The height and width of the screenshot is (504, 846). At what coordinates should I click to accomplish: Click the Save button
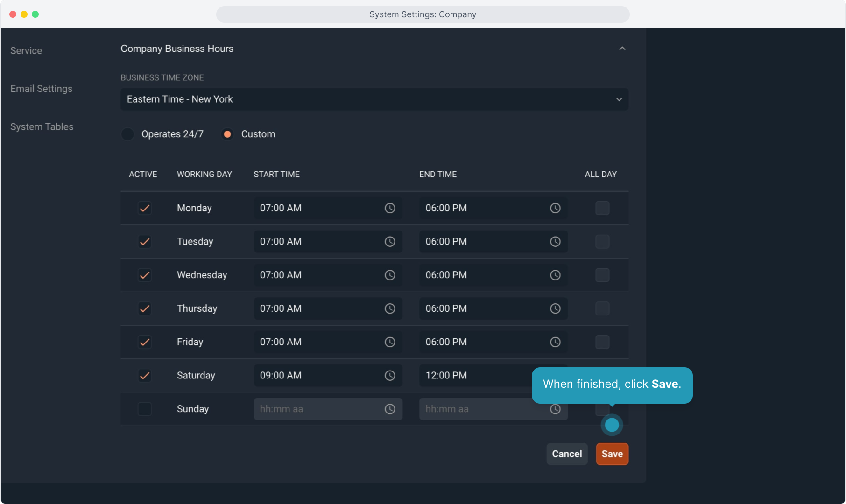[612, 454]
